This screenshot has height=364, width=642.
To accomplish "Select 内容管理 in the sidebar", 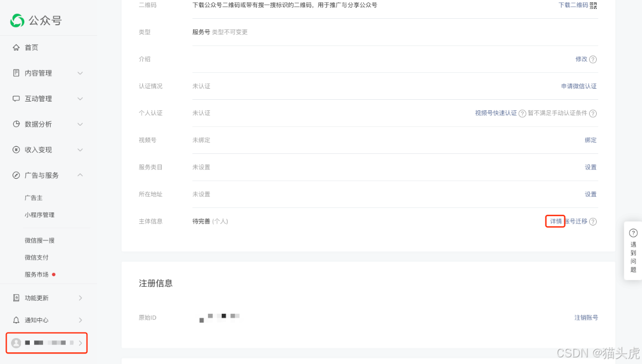I will click(38, 73).
